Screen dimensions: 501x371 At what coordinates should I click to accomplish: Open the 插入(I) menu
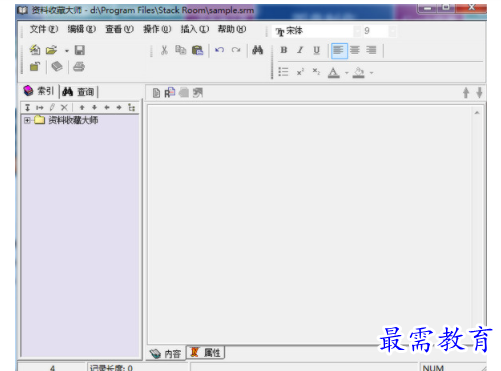(195, 29)
